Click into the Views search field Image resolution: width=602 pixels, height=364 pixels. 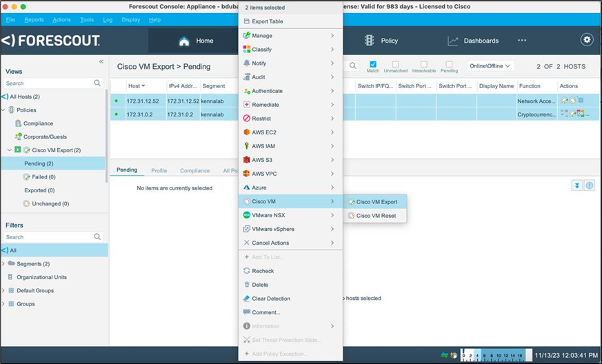[48, 83]
